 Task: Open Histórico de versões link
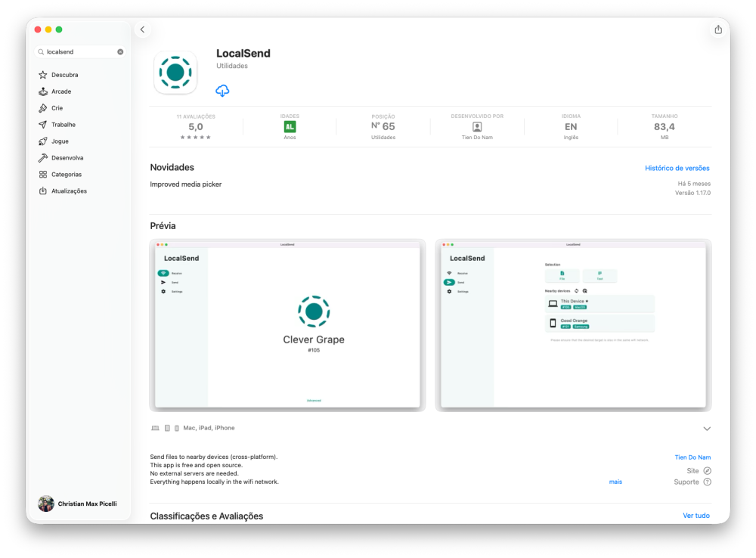(x=677, y=169)
